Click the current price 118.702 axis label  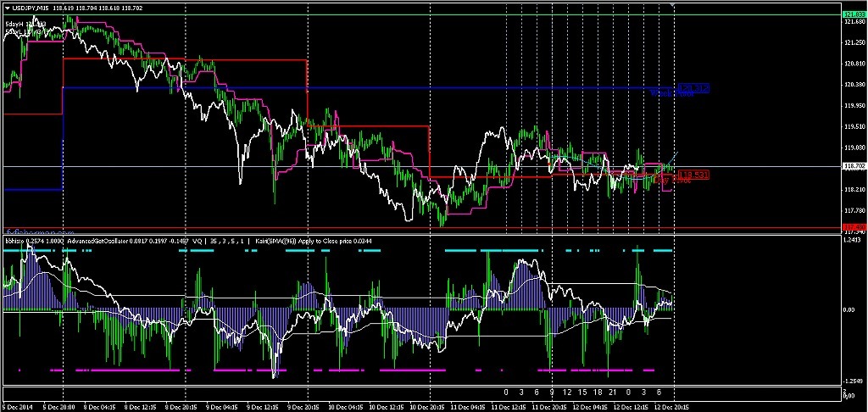(x=855, y=167)
